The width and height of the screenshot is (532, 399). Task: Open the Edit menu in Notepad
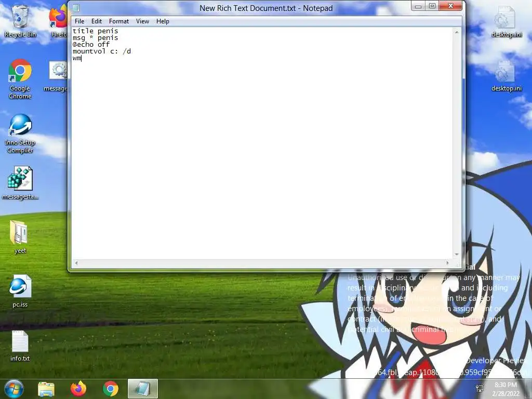[x=96, y=21]
